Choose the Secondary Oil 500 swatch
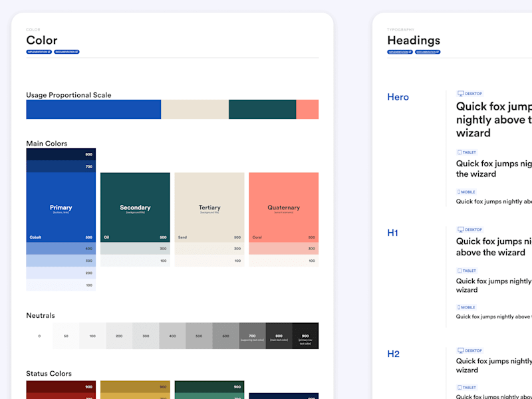 click(x=136, y=207)
